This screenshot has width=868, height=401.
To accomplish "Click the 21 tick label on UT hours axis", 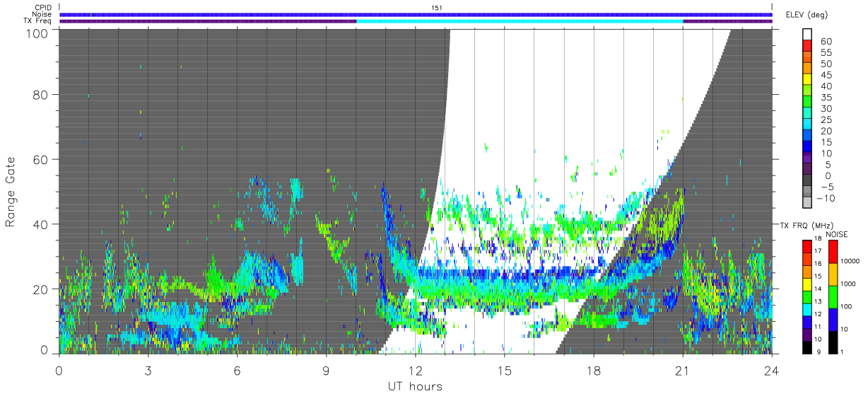I will click(x=683, y=371).
